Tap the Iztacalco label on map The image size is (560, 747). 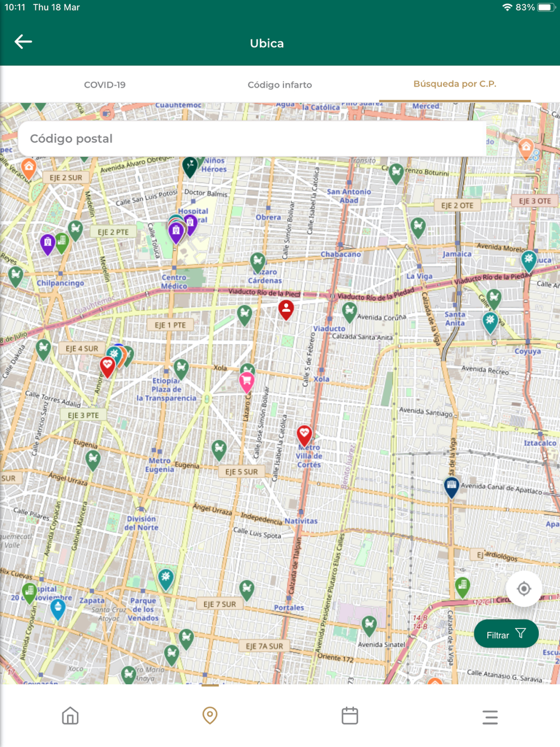540,443
